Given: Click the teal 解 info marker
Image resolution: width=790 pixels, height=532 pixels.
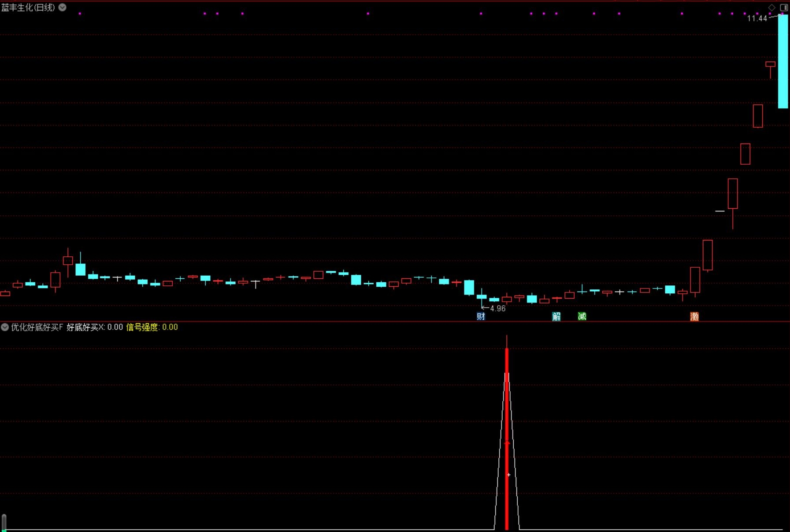Looking at the screenshot, I should (556, 316).
